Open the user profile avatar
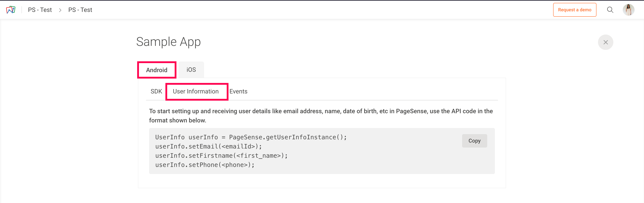 pos(628,10)
